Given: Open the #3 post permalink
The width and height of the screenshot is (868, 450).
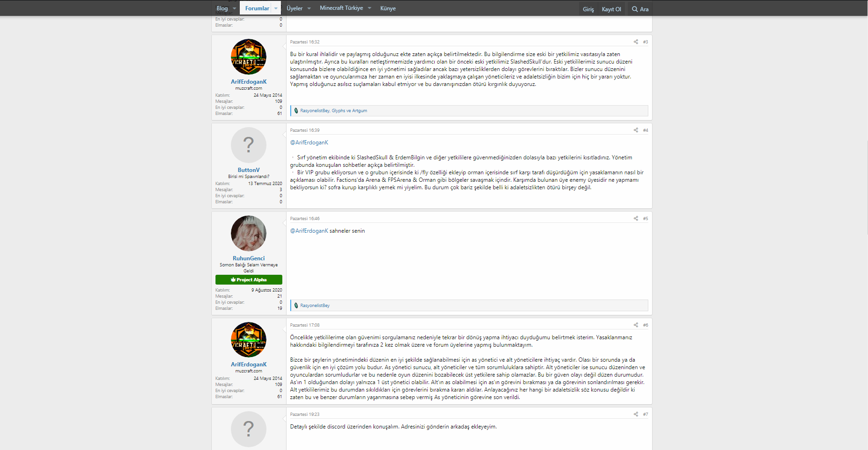Looking at the screenshot, I should coord(646,42).
